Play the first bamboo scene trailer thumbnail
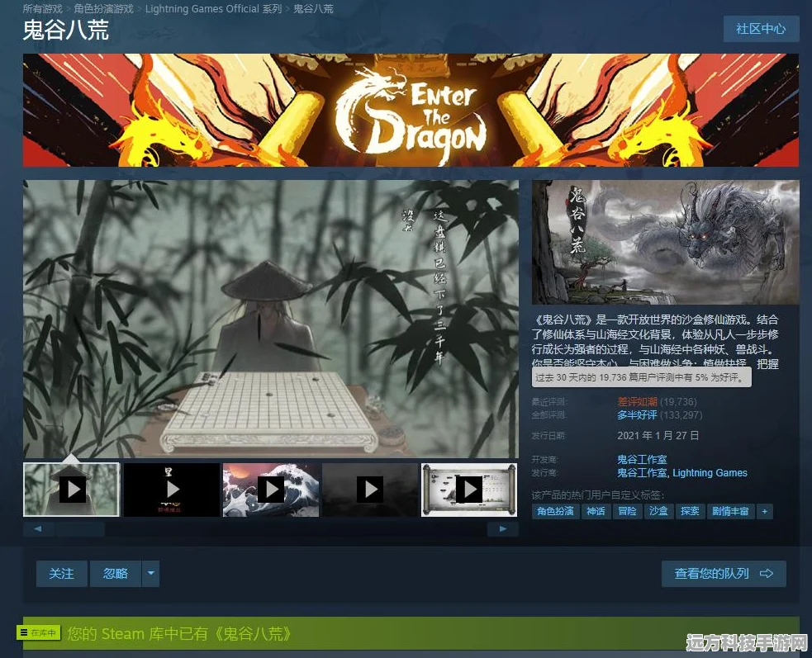This screenshot has height=658, width=812. click(72, 490)
